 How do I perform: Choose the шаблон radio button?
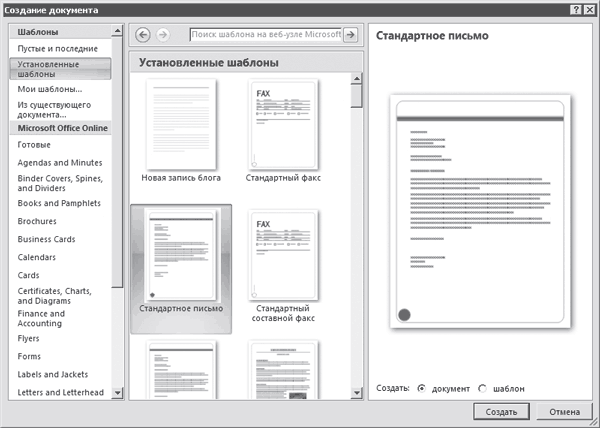(483, 389)
